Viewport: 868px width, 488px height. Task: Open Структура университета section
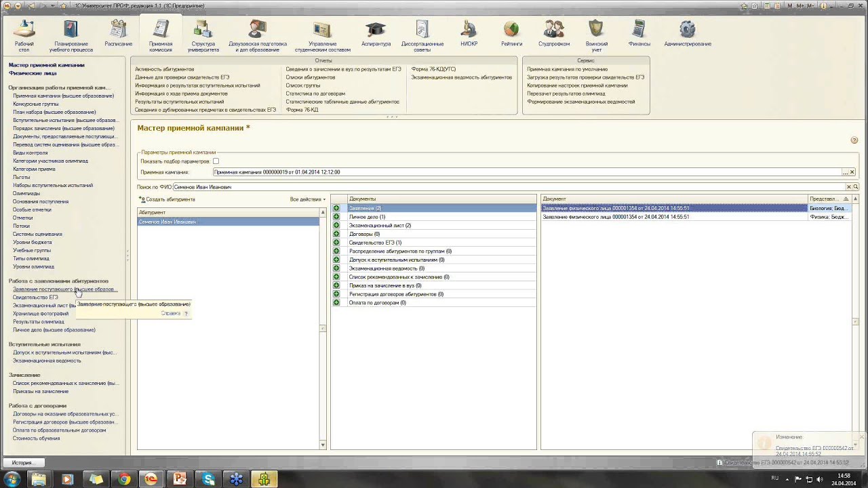(203, 35)
